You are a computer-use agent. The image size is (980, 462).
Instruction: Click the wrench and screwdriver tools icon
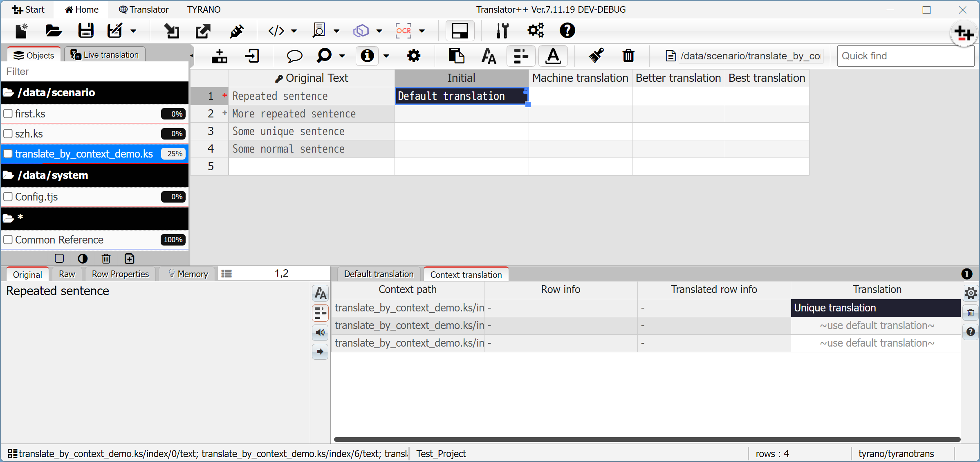[502, 31]
